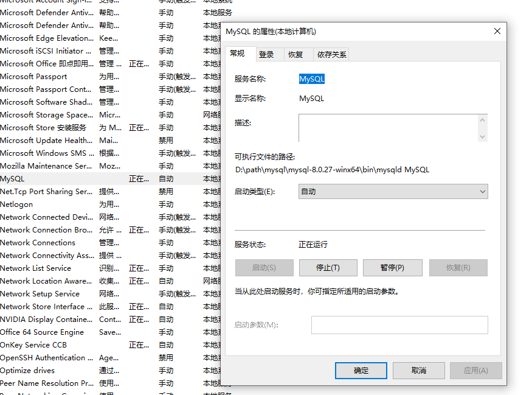Click the highlighted MySQL service name
Viewport: 532px width, 395px height.
[x=312, y=79]
